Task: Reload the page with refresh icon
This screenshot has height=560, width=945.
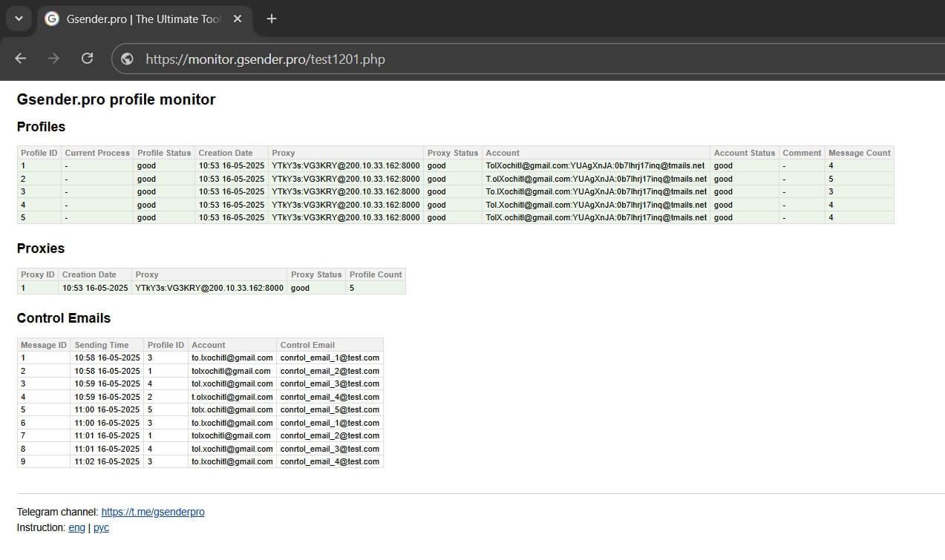Action: coord(88,59)
